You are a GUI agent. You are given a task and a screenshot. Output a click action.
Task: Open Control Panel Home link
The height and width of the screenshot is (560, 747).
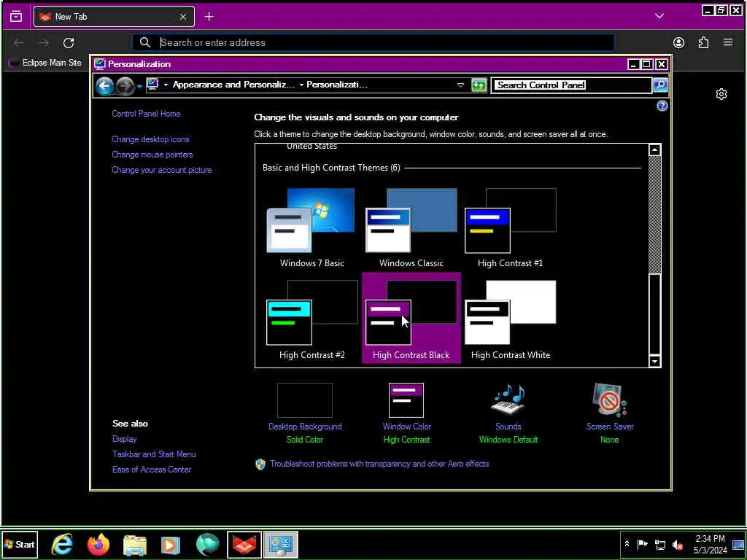(146, 114)
